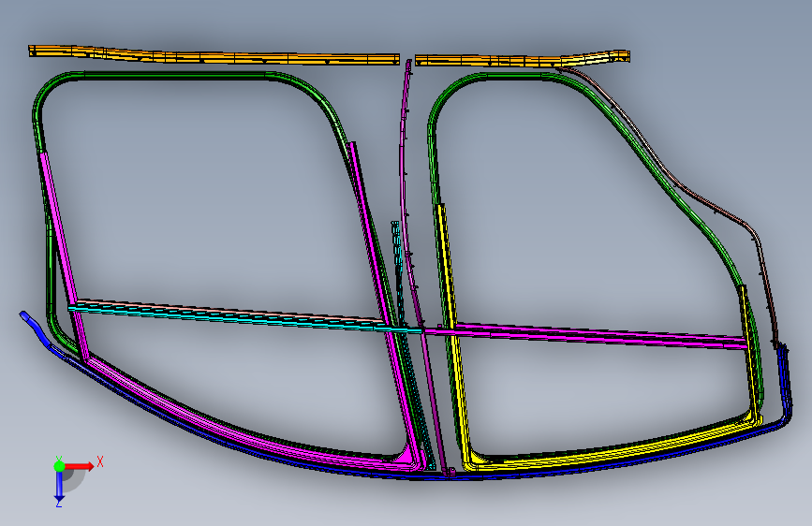This screenshot has width=812, height=526.
Task: Click the blue Z axis arrow on the triad
Action: click(x=60, y=486)
